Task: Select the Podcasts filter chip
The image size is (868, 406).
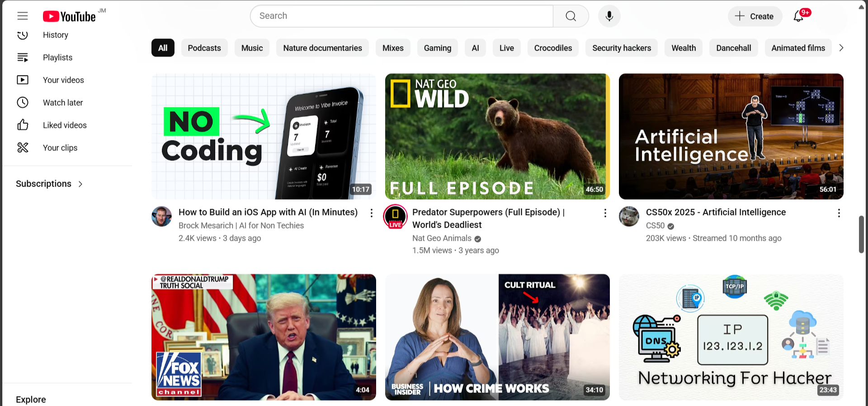Action: pyautogui.click(x=204, y=48)
